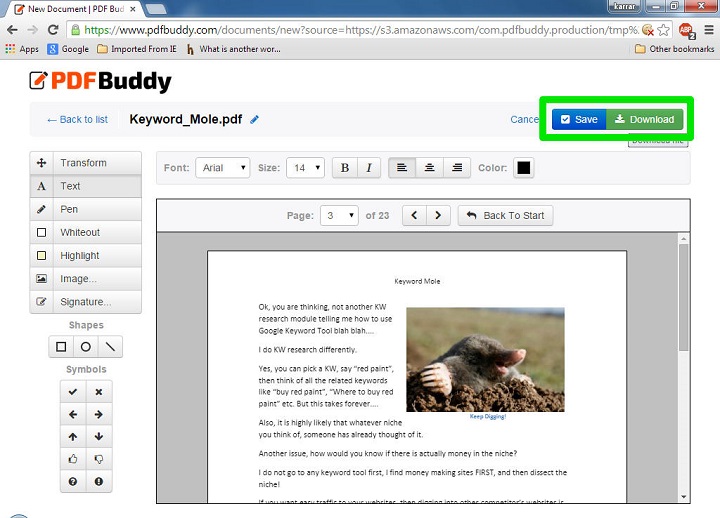Align text to the left
The image size is (720, 518).
coord(402,168)
